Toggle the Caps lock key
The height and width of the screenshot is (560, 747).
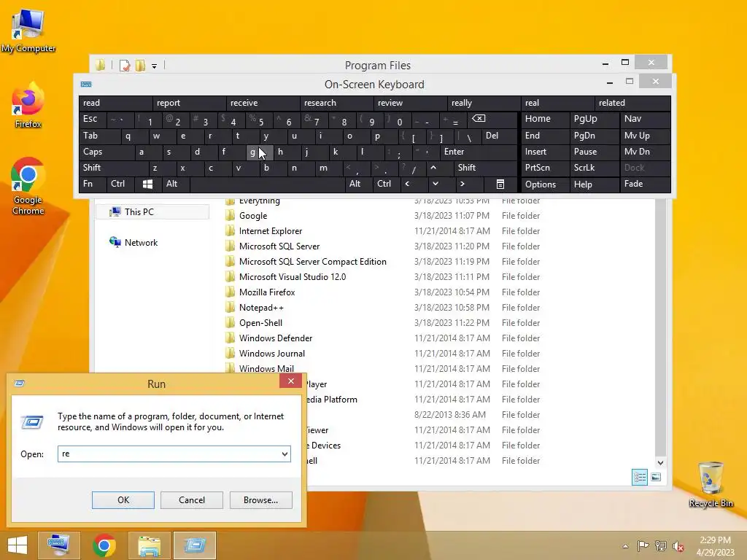(x=107, y=152)
